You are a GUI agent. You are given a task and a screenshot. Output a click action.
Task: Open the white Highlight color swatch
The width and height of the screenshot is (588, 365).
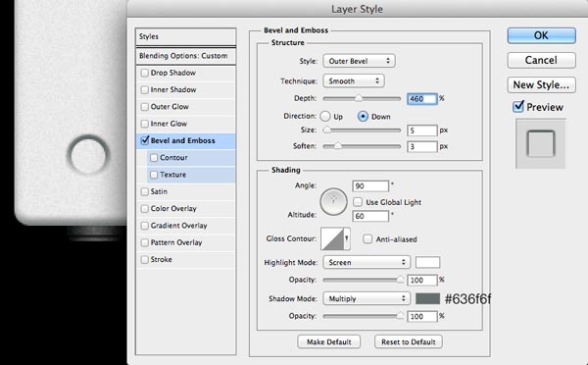point(428,262)
